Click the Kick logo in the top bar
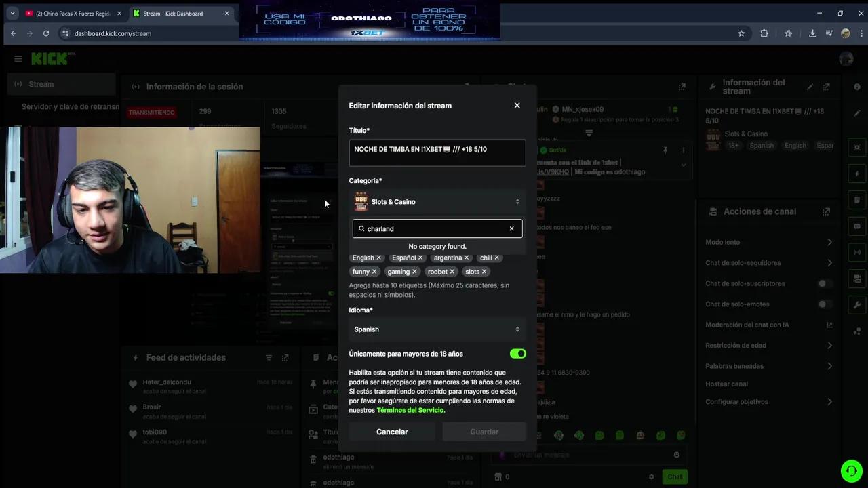868x488 pixels. click(x=51, y=58)
